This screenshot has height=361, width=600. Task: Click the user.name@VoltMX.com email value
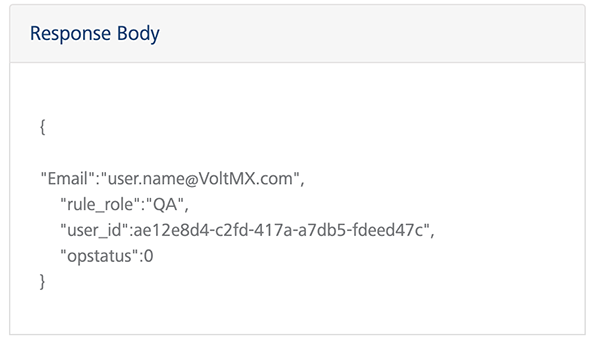(x=200, y=178)
